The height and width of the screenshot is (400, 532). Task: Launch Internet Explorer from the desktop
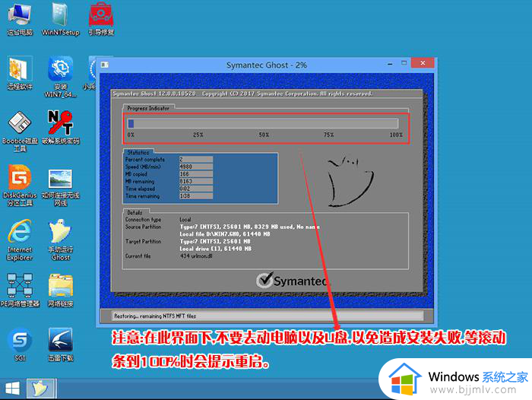20,240
